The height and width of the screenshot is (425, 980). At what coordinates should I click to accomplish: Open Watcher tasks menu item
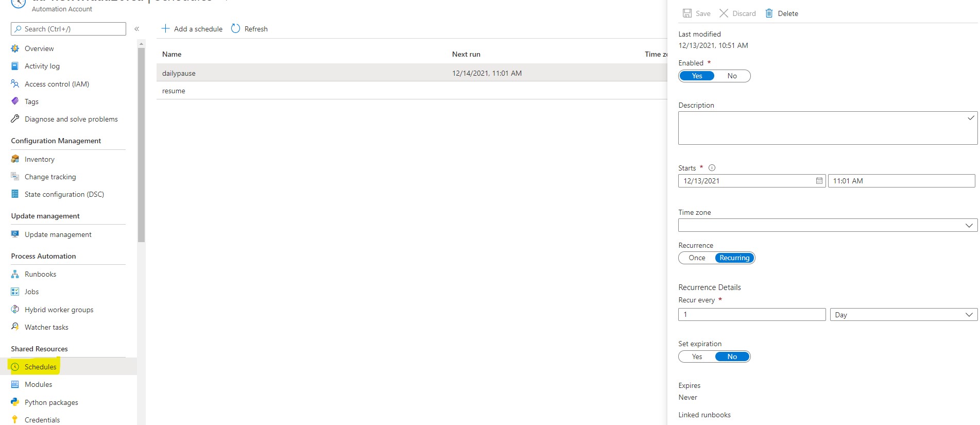(x=46, y=327)
